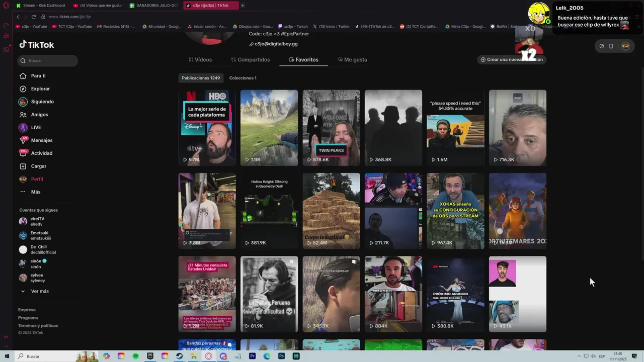Select the Publicaciones 1249 filter

[201, 78]
